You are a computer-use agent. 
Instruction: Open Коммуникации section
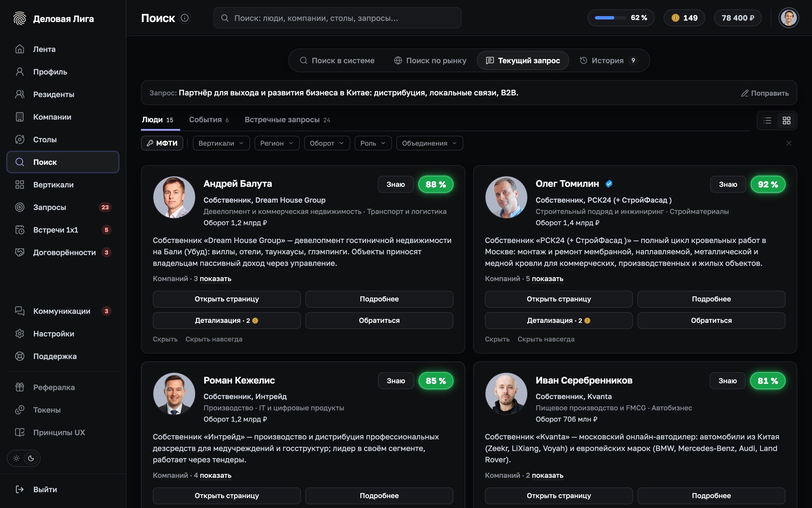click(x=63, y=311)
